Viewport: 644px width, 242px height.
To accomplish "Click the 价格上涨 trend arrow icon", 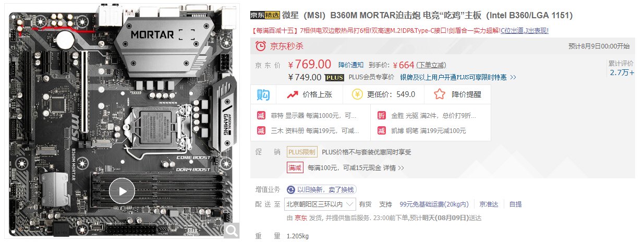I will pyautogui.click(x=292, y=94).
